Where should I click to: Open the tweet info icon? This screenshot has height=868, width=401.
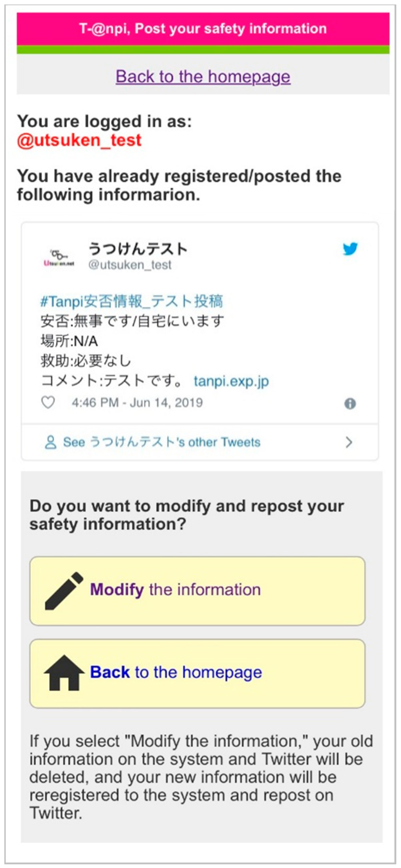point(350,403)
